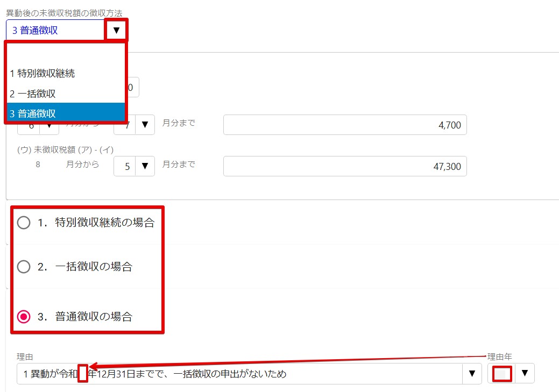Click the amount field showing 4,700
This screenshot has height=392, width=559.
tap(345, 125)
